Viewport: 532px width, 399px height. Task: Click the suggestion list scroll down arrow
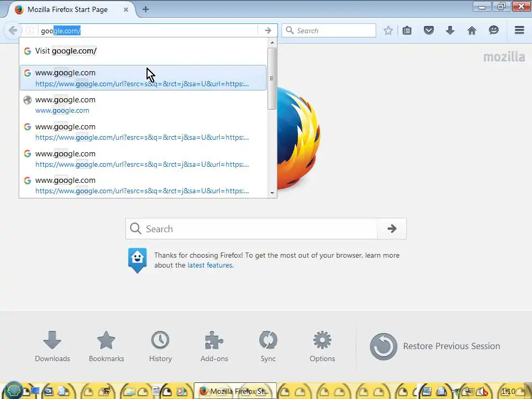(x=272, y=193)
